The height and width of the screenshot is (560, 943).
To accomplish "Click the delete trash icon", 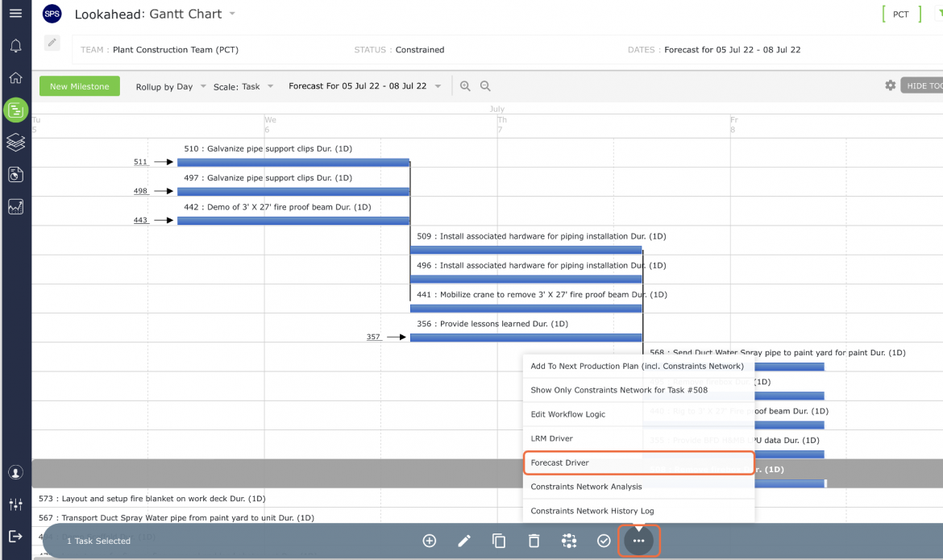I will [534, 541].
